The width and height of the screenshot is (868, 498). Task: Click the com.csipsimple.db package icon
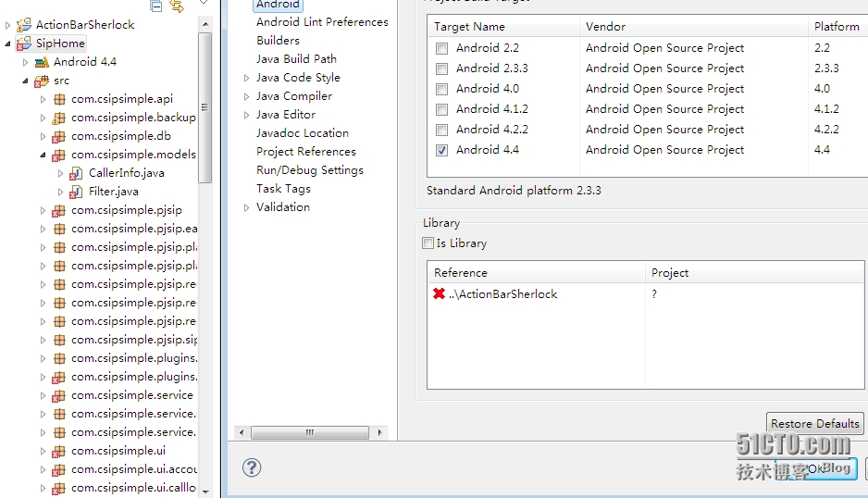tap(59, 136)
